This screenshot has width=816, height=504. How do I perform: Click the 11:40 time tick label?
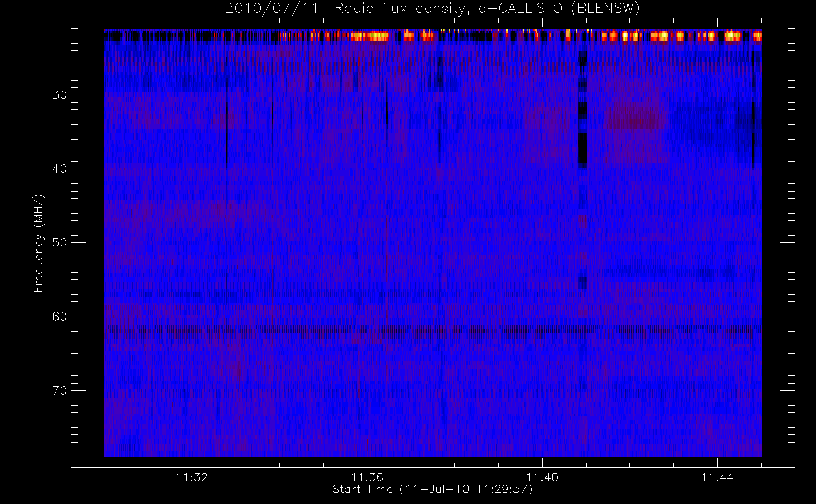(x=542, y=477)
